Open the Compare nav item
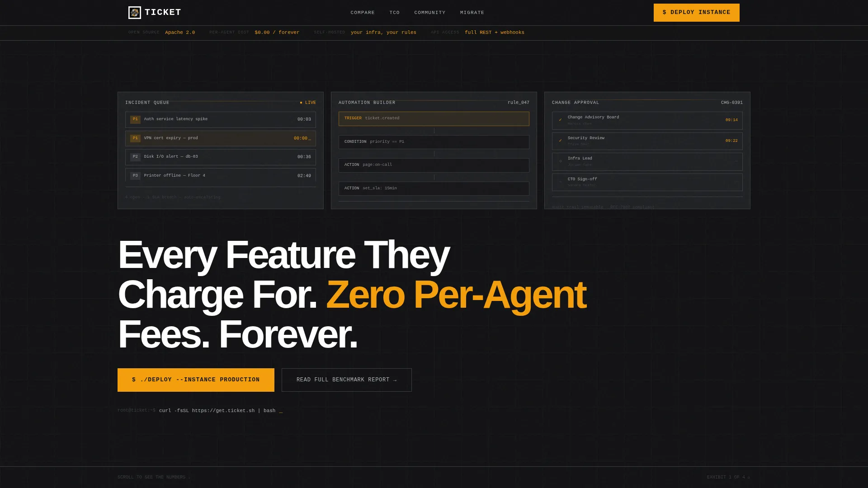The image size is (868, 488). [363, 13]
